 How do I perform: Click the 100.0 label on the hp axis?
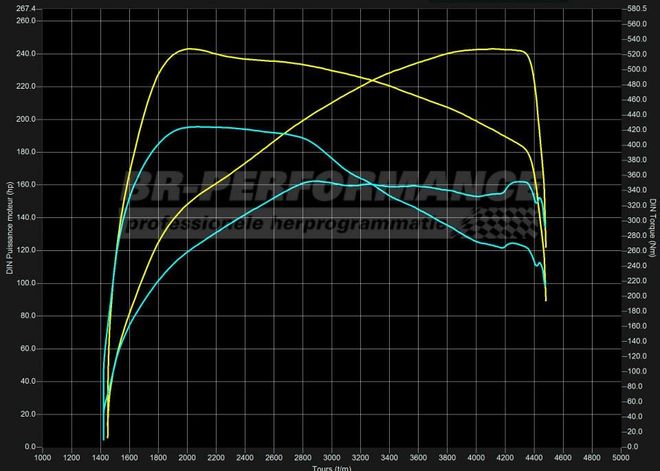[27, 283]
